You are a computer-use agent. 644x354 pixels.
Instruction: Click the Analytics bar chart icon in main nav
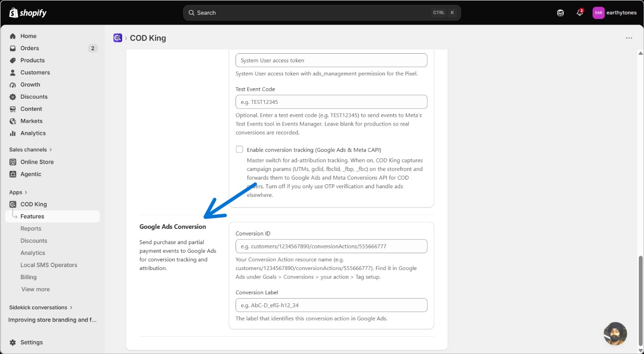point(13,133)
